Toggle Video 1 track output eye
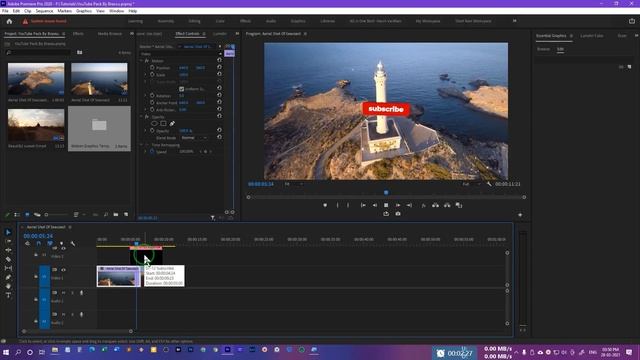640x360 pixels. click(63, 270)
